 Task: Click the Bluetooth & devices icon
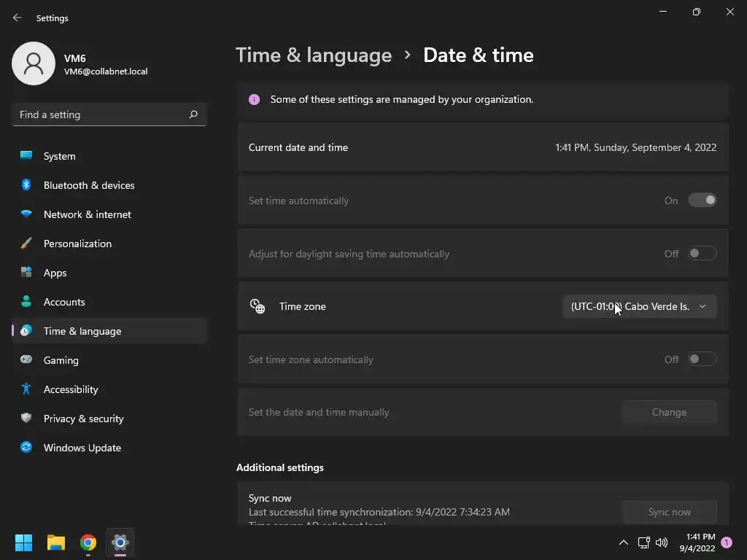click(x=26, y=185)
